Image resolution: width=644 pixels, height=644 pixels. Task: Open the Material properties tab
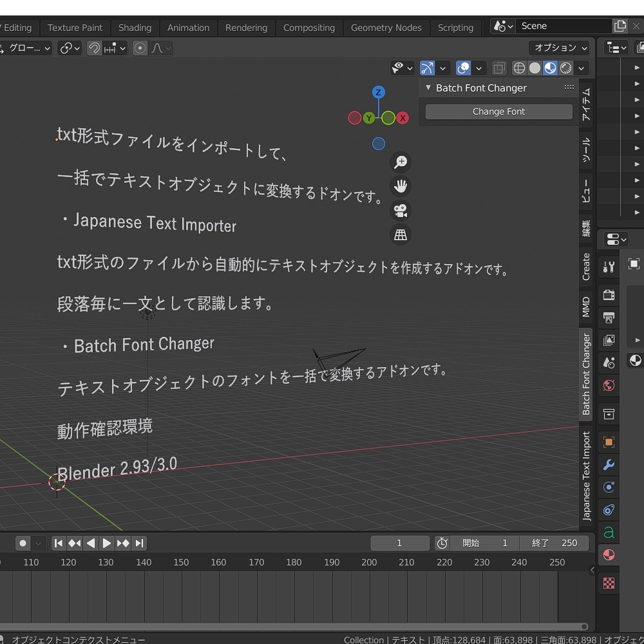[x=609, y=554]
